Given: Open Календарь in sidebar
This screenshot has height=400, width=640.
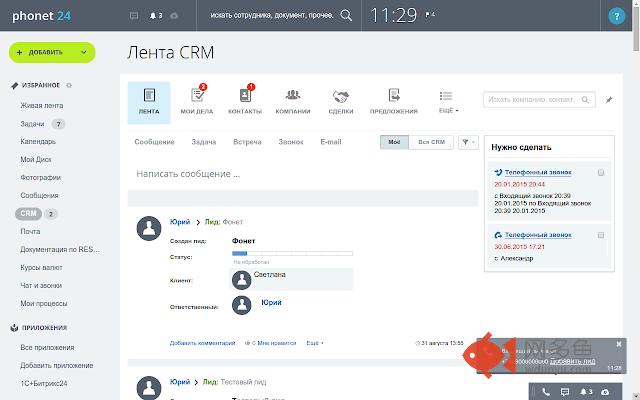Looking at the screenshot, I should 38,142.
